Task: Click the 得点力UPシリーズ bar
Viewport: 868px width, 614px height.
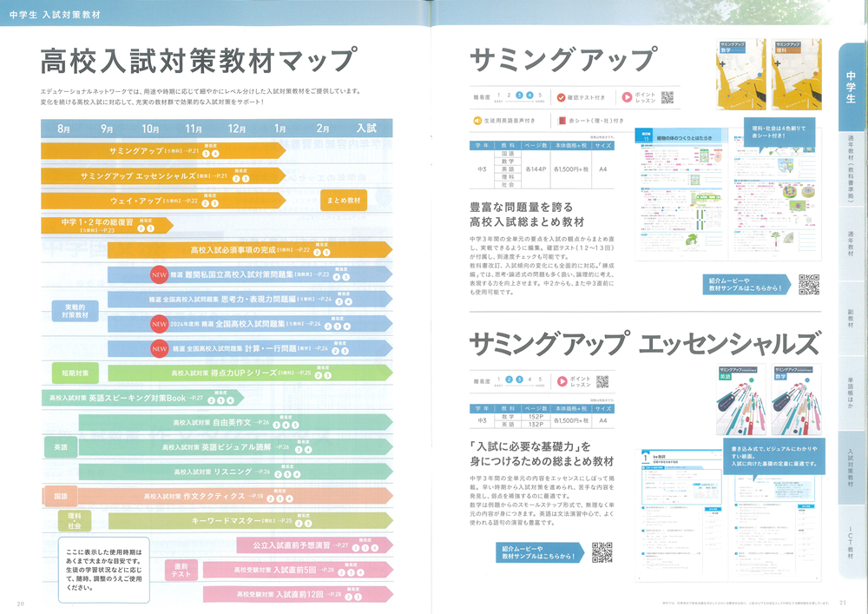Action: pos(250,373)
